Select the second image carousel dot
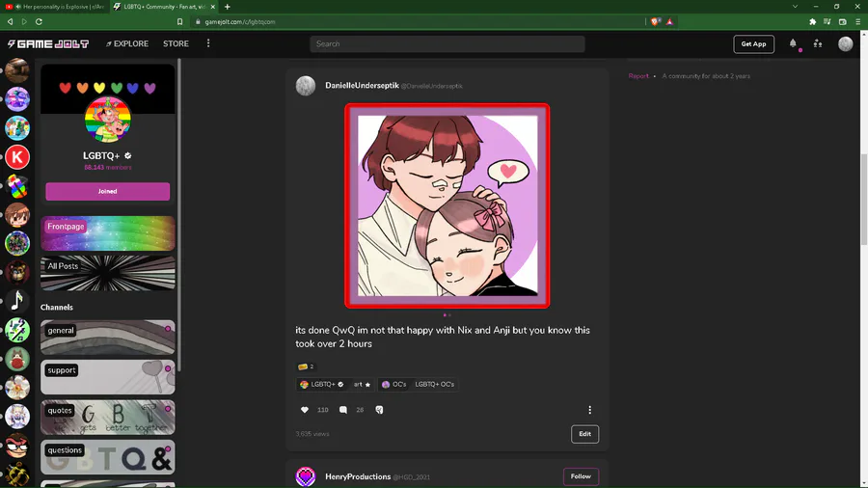 [449, 315]
